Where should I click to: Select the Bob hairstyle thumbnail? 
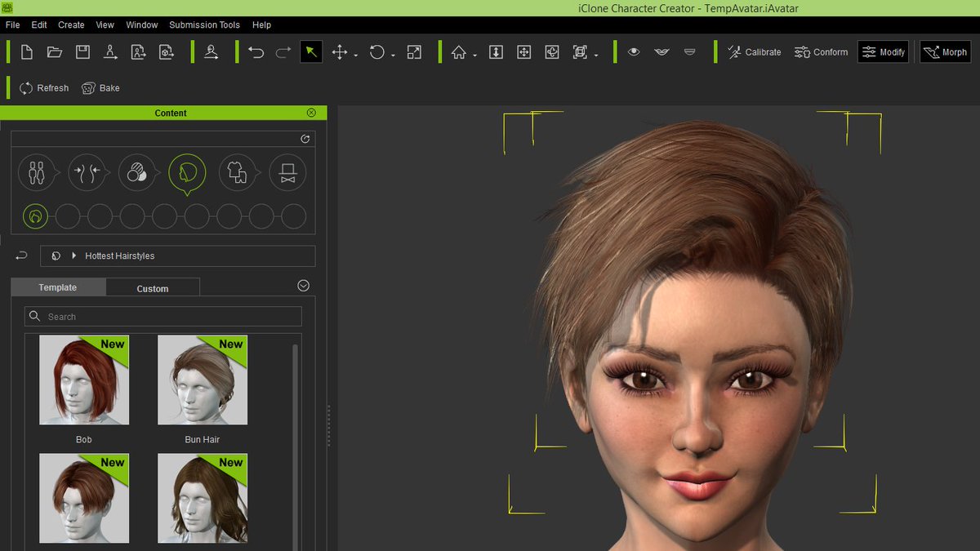[84, 380]
